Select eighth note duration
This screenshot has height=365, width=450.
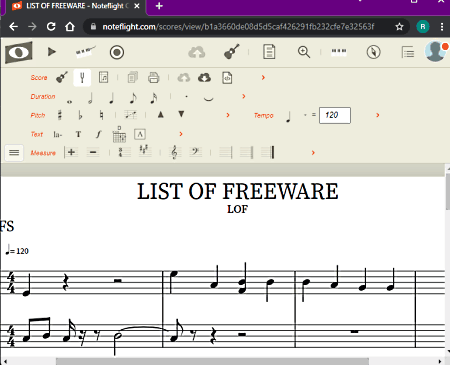click(133, 98)
